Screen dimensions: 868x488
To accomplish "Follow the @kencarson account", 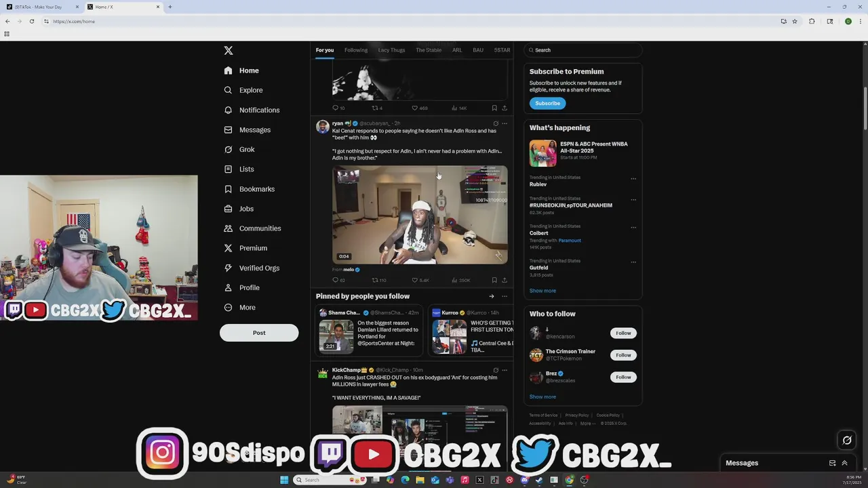I will (x=623, y=333).
